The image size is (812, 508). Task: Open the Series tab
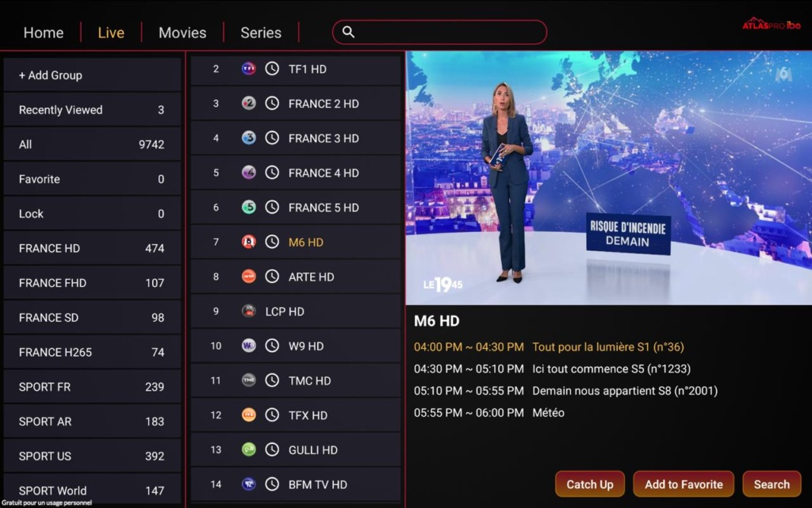tap(261, 32)
